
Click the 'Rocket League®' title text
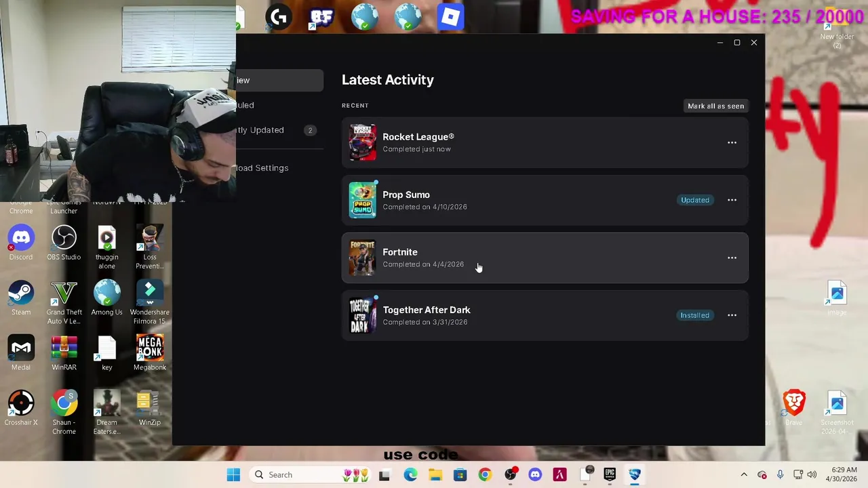418,137
